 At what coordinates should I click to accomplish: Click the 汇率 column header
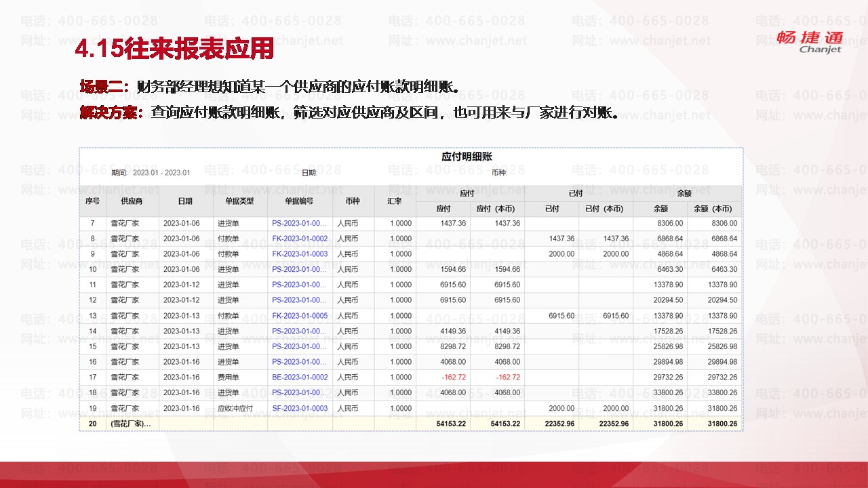(395, 201)
